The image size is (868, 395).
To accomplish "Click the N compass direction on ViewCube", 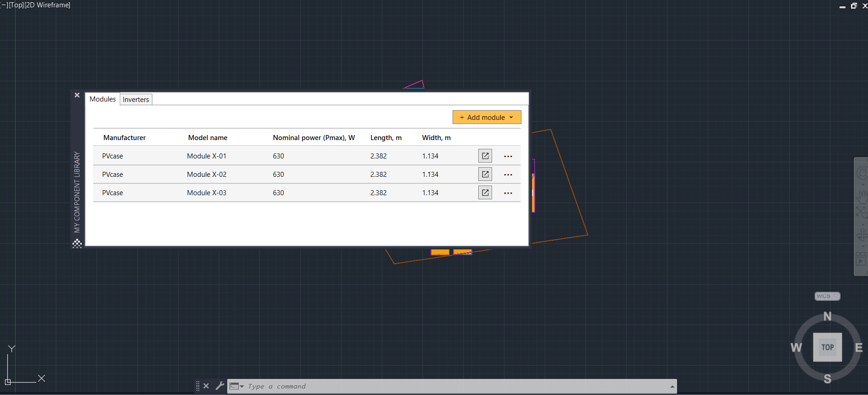I will click(x=828, y=316).
